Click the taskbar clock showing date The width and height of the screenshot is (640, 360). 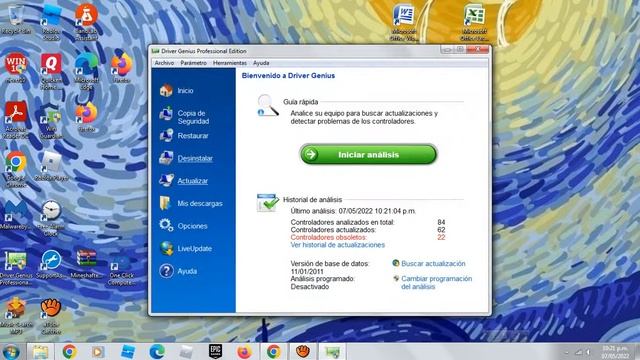pos(615,352)
